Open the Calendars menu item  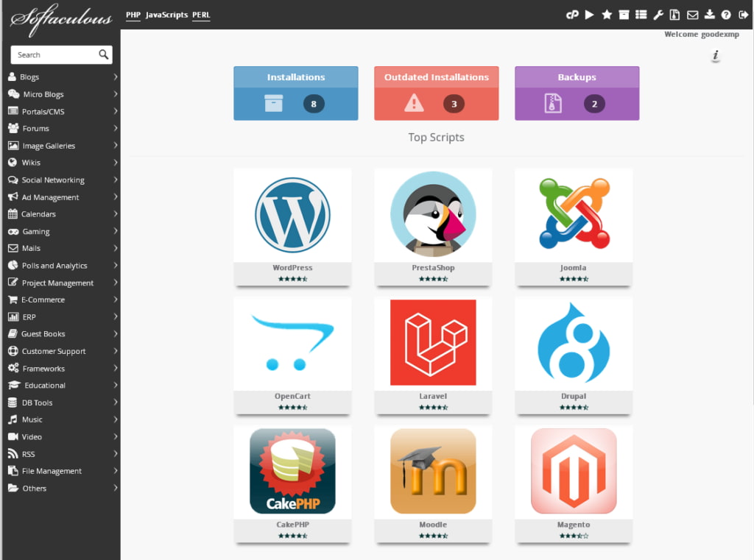(x=62, y=214)
